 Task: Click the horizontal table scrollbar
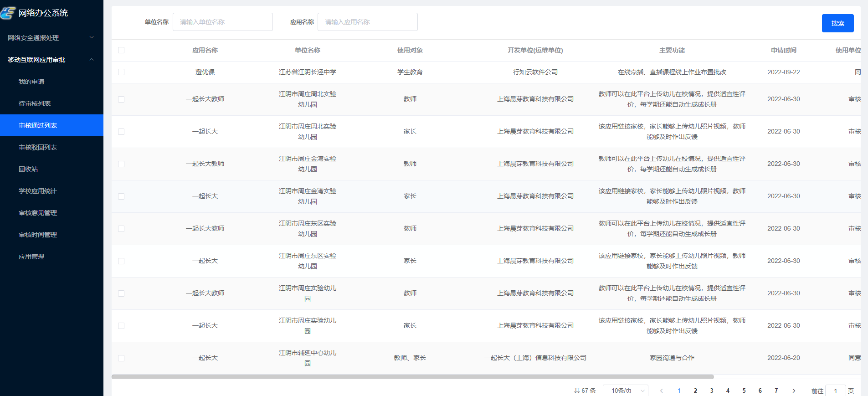[x=412, y=377]
